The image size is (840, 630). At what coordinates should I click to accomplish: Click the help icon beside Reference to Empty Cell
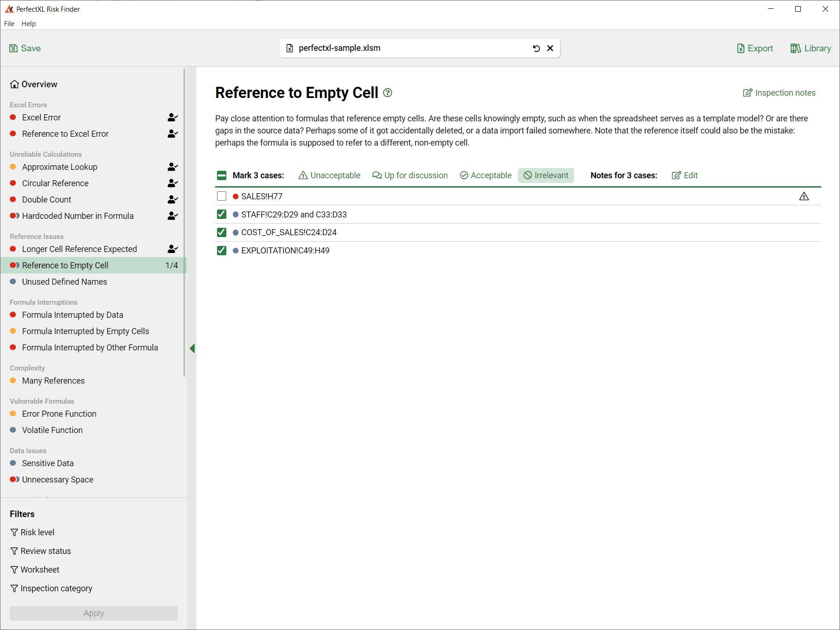(387, 93)
